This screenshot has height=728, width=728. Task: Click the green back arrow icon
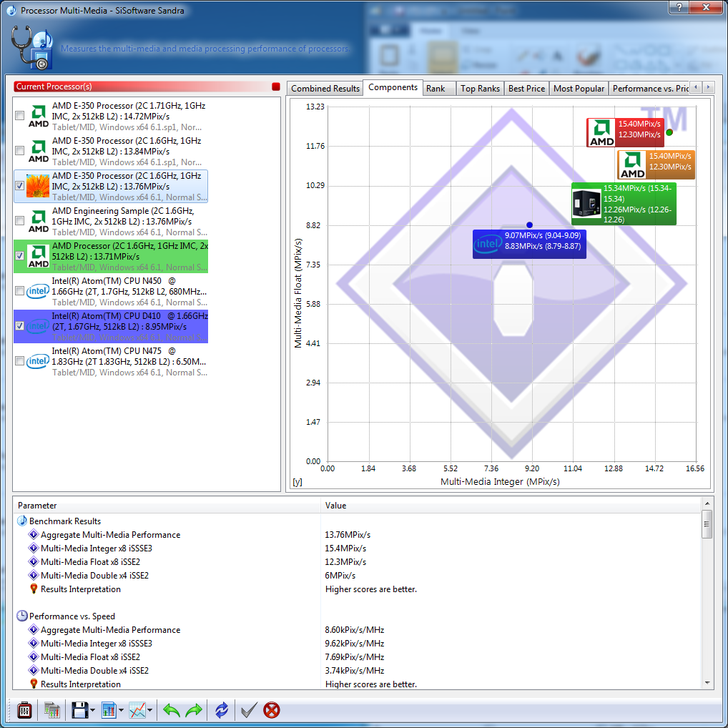point(172,710)
